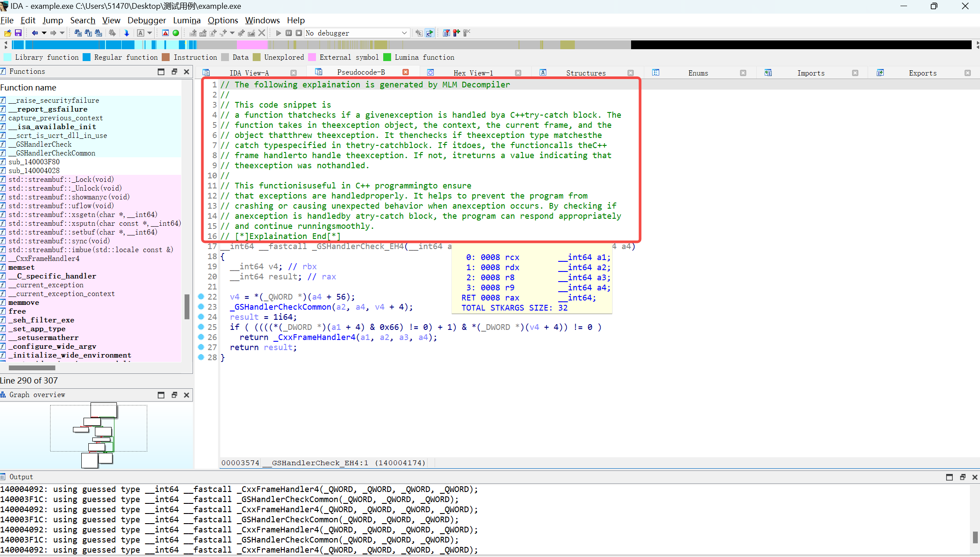The height and width of the screenshot is (557, 980).
Task: Open file using the folder toolbar icon
Action: point(7,33)
